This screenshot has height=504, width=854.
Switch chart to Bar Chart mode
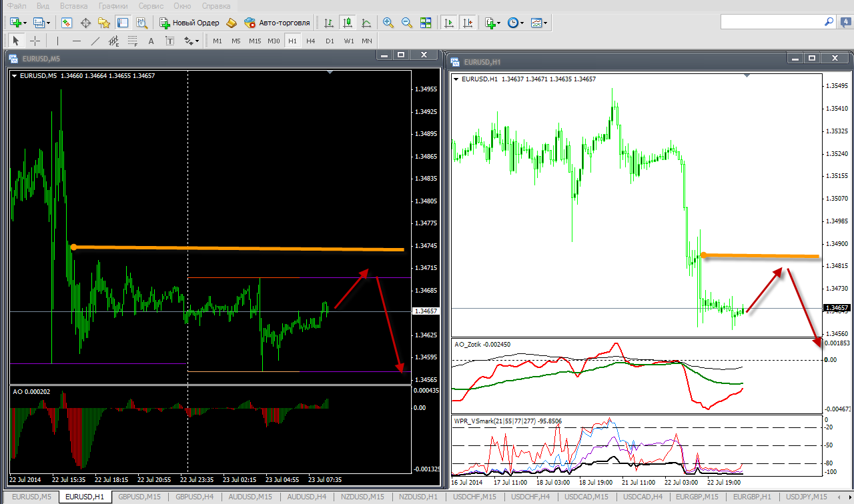pyautogui.click(x=329, y=23)
